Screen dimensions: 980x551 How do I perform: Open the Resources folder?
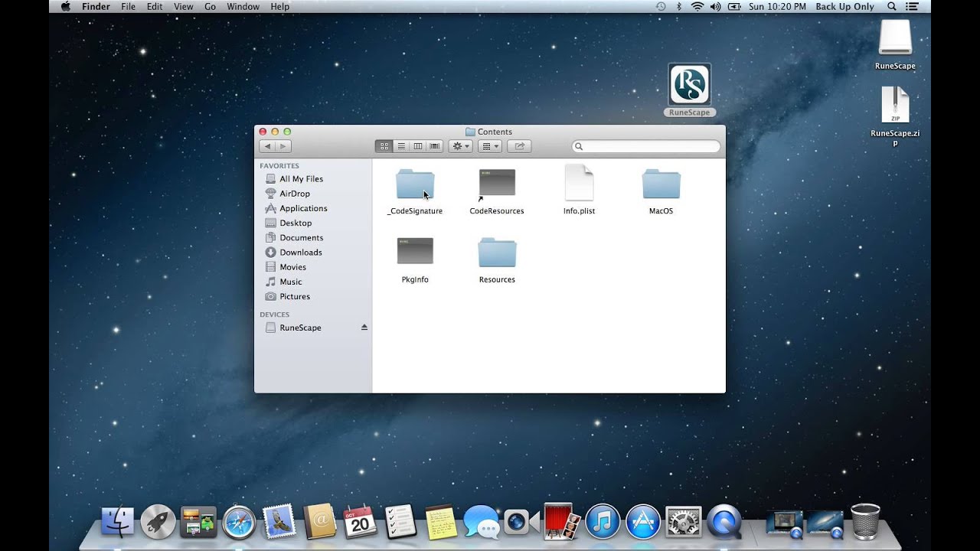coord(497,252)
